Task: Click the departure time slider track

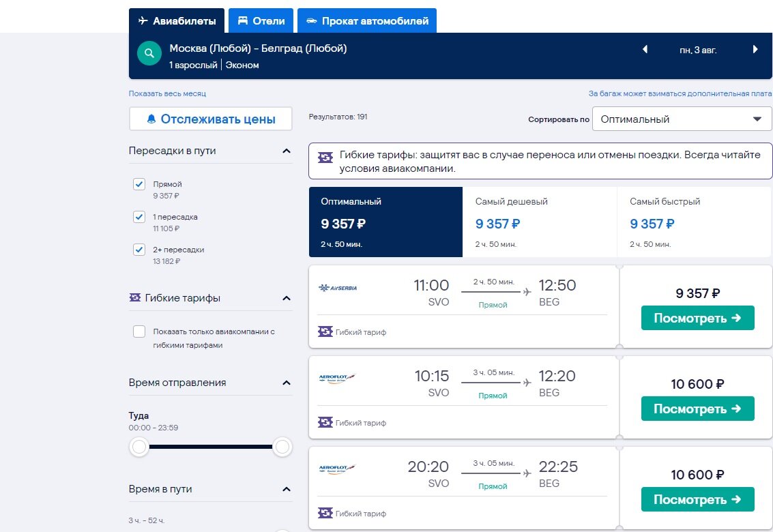Action: pyautogui.click(x=211, y=447)
